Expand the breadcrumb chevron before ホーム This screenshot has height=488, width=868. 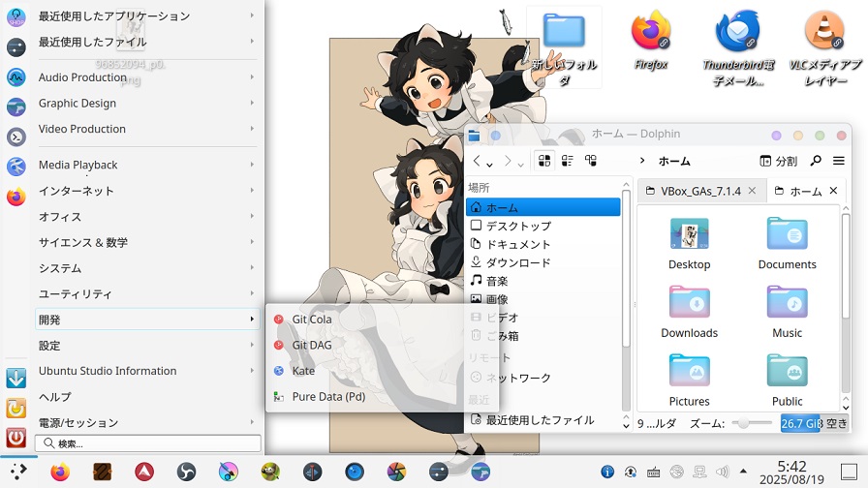click(x=642, y=161)
